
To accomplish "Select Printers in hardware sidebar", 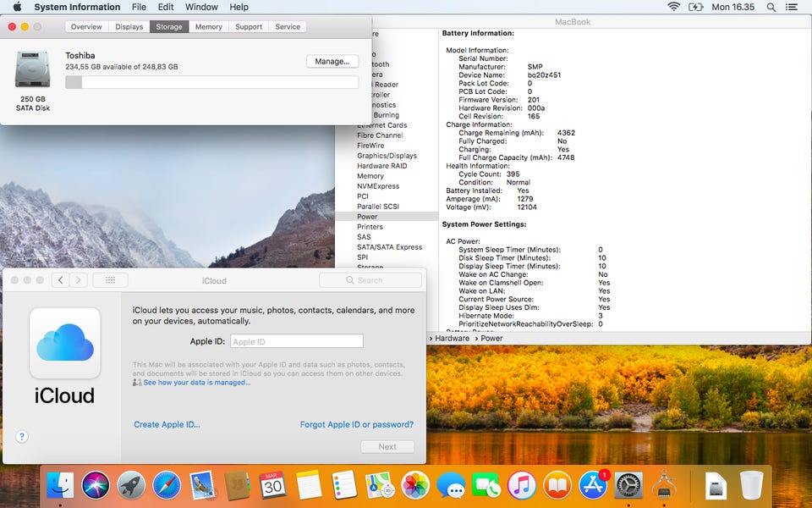I will [370, 227].
